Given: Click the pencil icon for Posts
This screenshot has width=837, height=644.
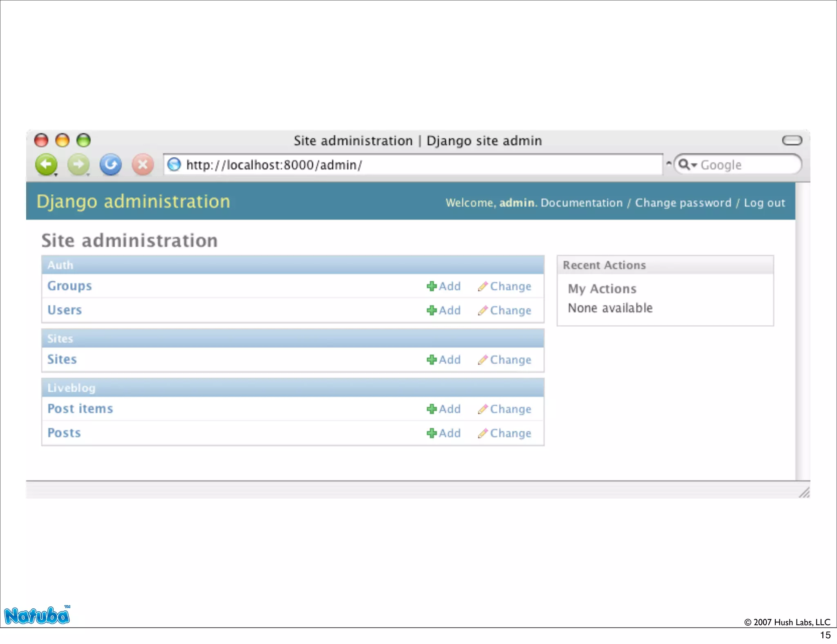Looking at the screenshot, I should [x=483, y=433].
